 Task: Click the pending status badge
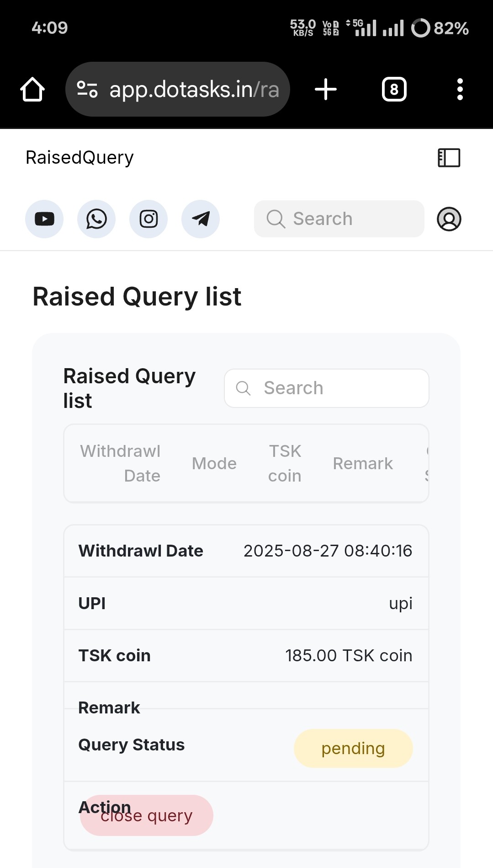[353, 749]
